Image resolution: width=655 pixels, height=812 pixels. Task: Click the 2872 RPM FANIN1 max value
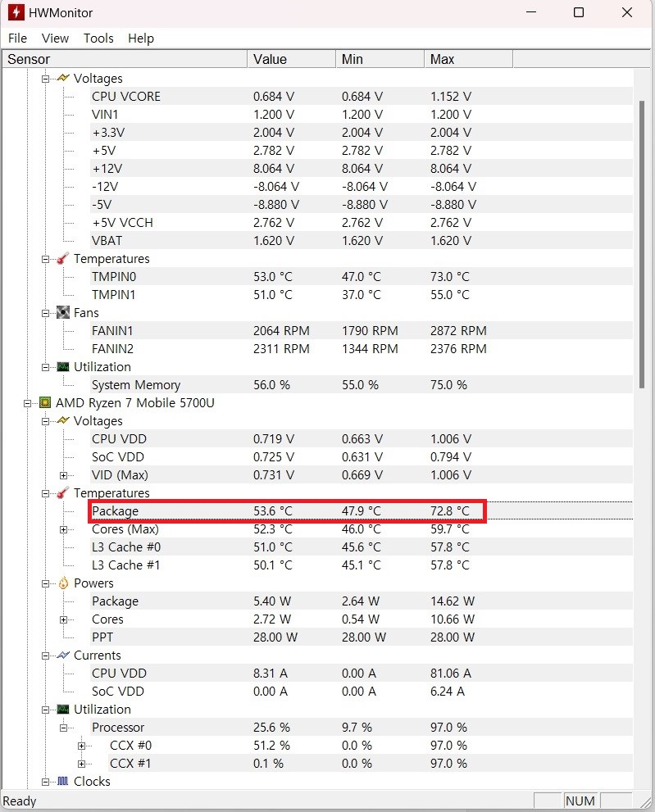[458, 330]
